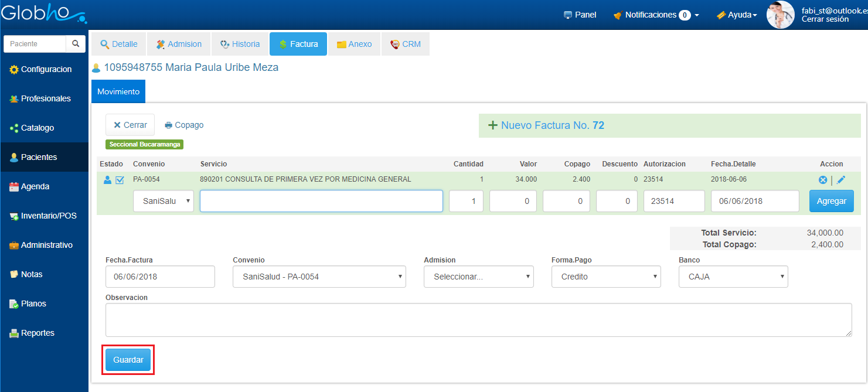Image resolution: width=868 pixels, height=392 pixels.
Task: Switch to the Historia tab
Action: tap(240, 44)
